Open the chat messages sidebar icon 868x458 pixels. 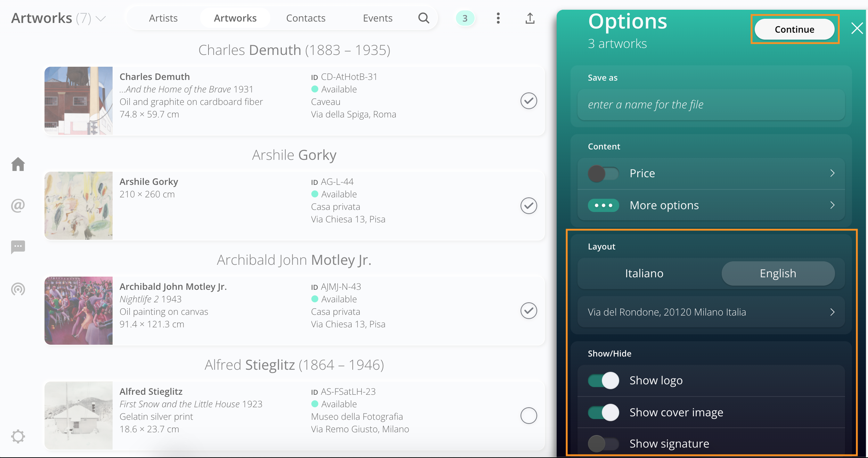(x=18, y=247)
